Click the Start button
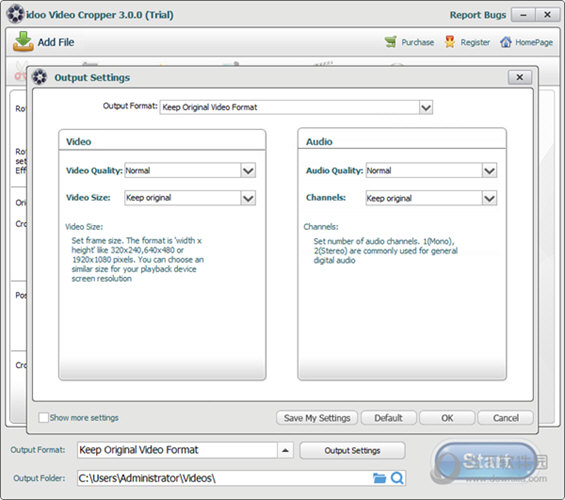The height and width of the screenshot is (500, 565). tap(487, 462)
